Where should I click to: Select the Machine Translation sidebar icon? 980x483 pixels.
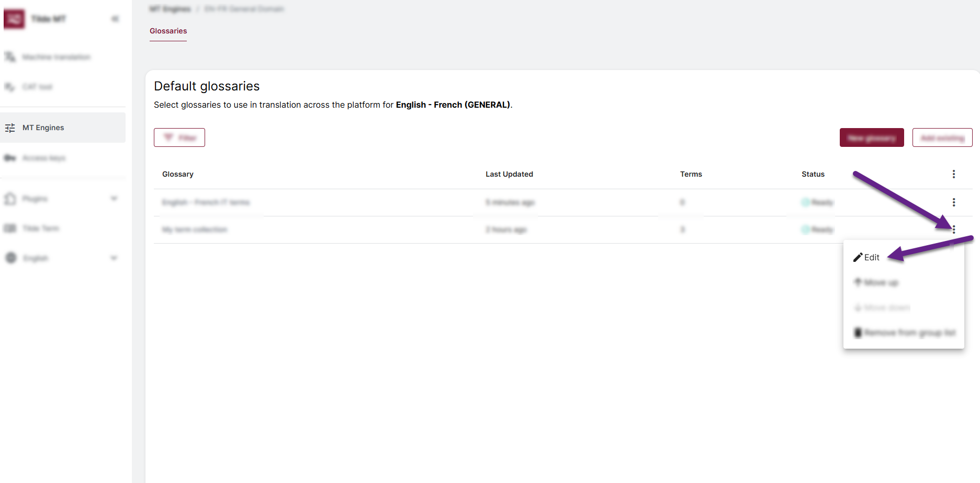coord(9,57)
